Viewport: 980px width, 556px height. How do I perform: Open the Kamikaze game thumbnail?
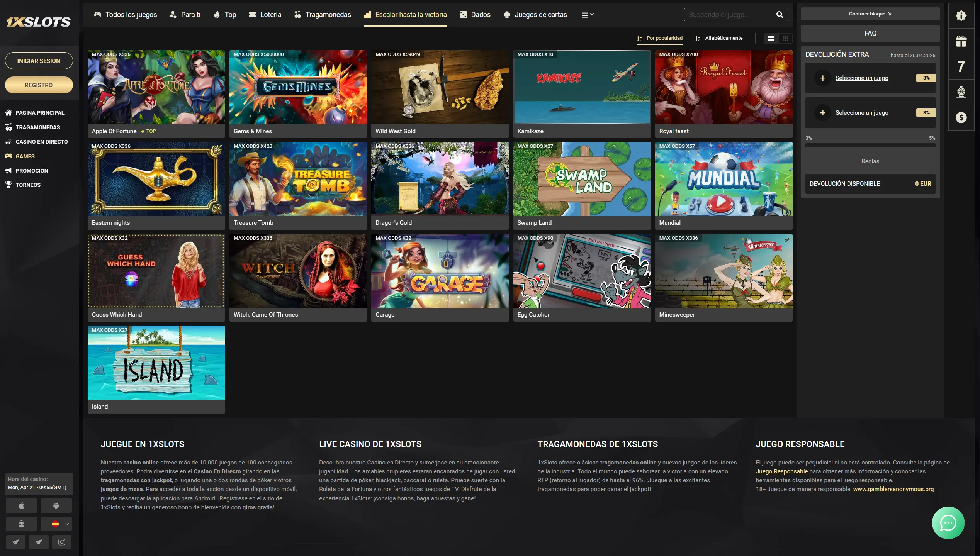pos(582,87)
